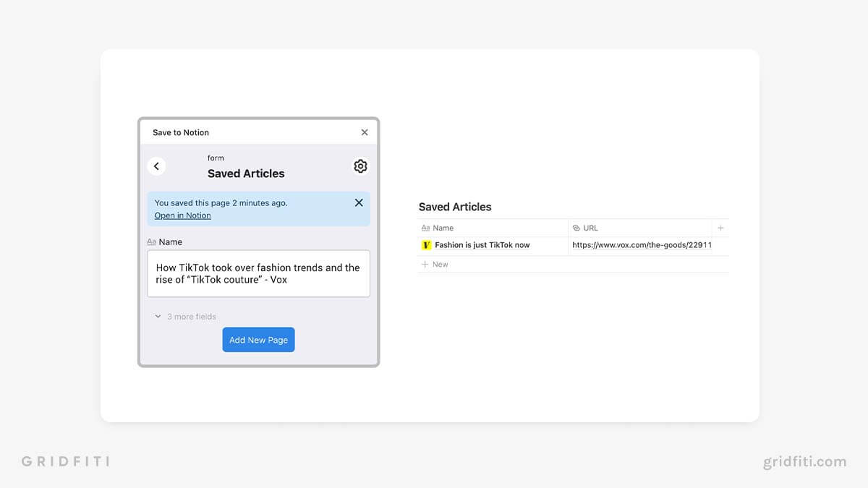Go back using the left chevron button
Image resolution: width=868 pixels, height=488 pixels.
(x=156, y=166)
